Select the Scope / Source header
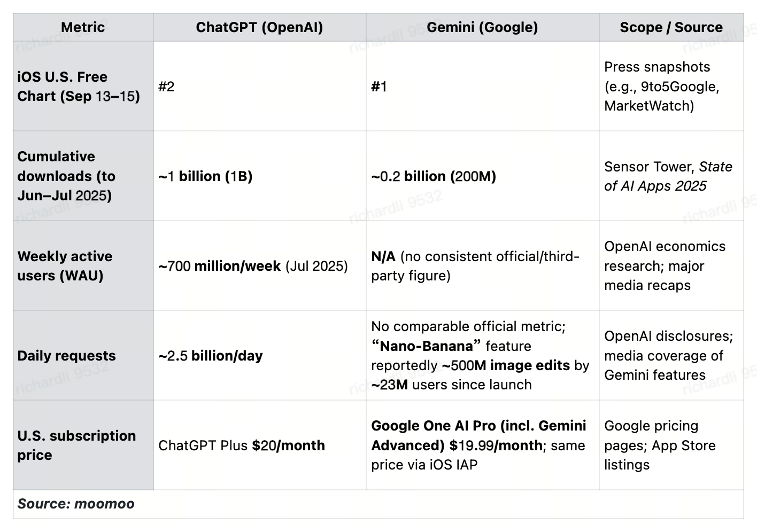Image resolution: width=757 pixels, height=532 pixels. click(x=671, y=27)
